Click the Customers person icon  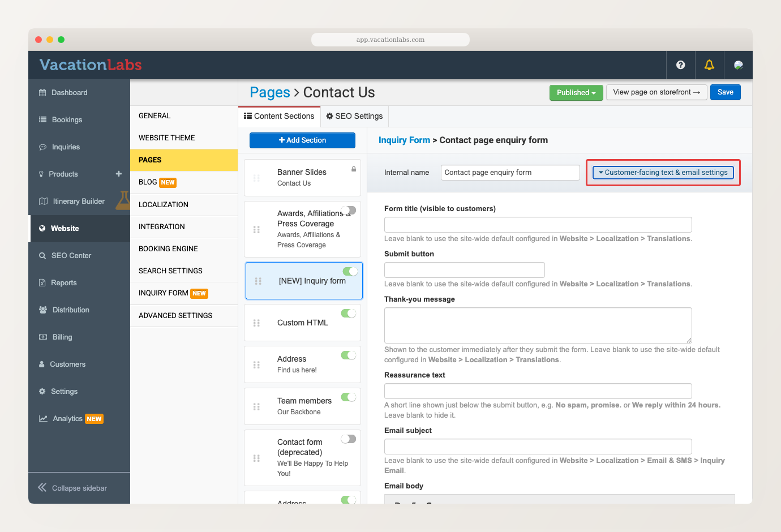tap(41, 364)
